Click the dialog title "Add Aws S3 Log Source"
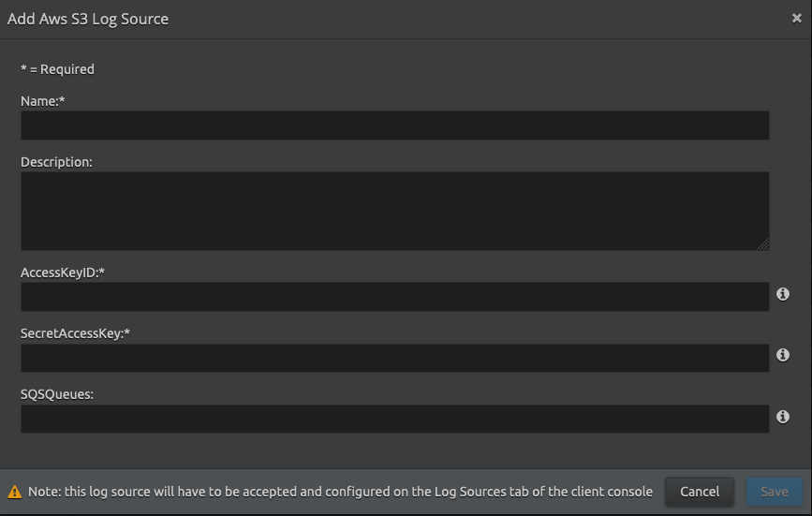The height and width of the screenshot is (516, 812). (x=88, y=19)
